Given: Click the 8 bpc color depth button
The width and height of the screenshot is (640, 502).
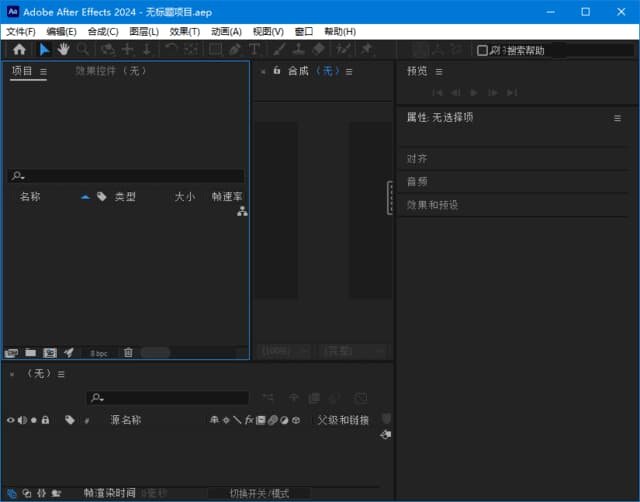Looking at the screenshot, I should 99,353.
